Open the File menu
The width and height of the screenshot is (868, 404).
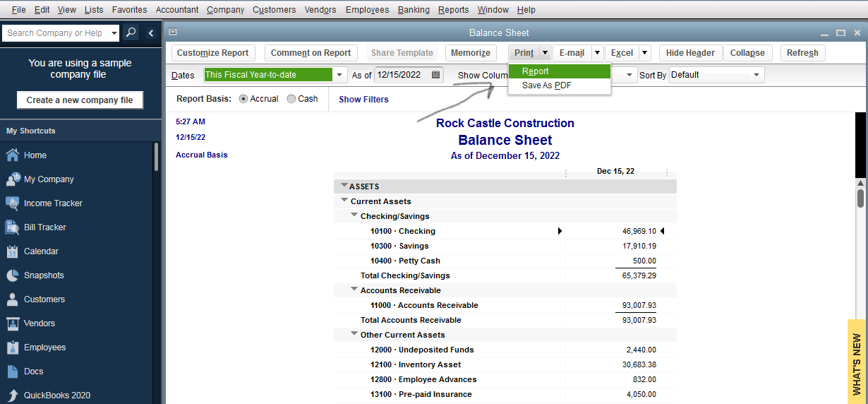[19, 10]
